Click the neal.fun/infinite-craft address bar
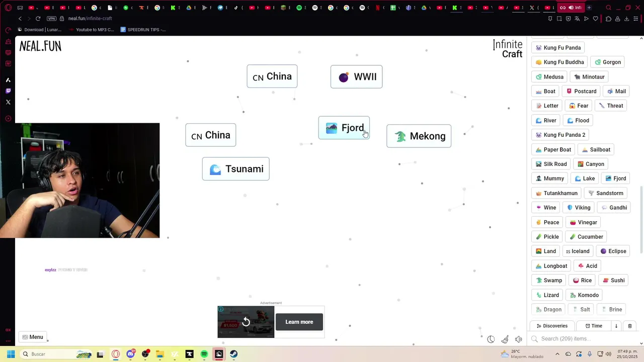Screen dimensions: 644x362 (x=90, y=19)
